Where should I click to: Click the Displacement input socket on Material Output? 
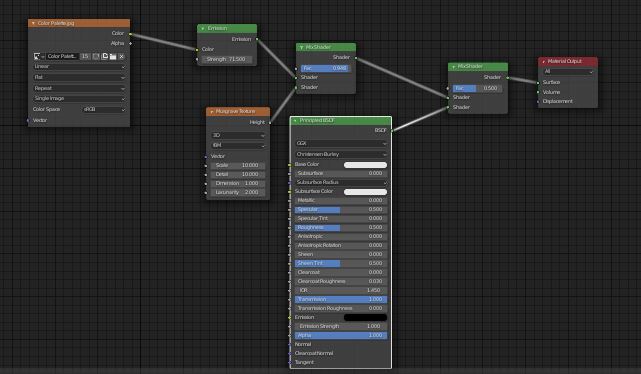pos(538,101)
